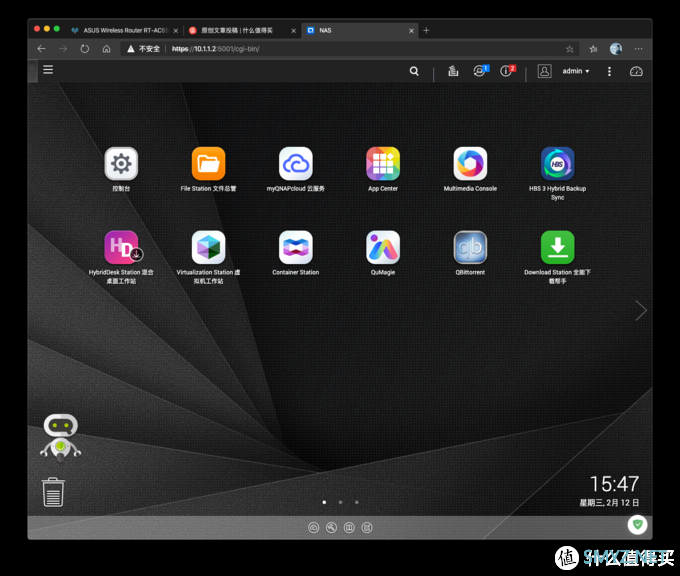Click the browser profile avatar
Image resolution: width=680 pixels, height=576 pixels.
point(616,49)
